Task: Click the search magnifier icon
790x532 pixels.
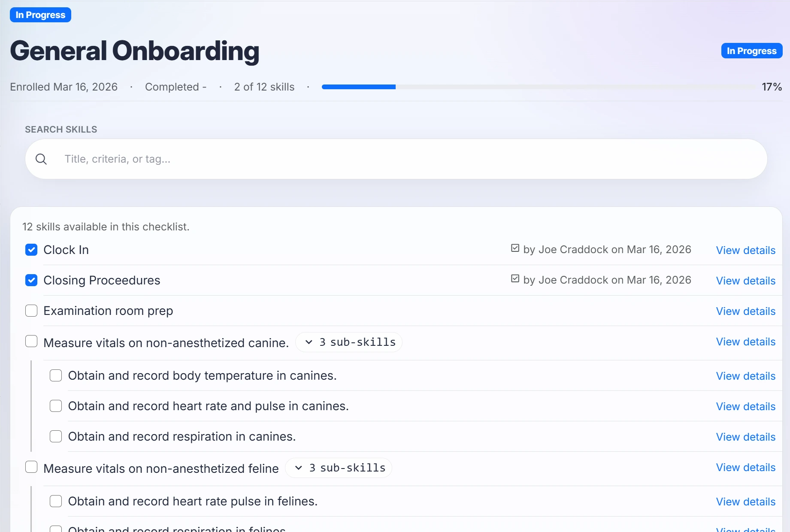Action: pos(41,159)
